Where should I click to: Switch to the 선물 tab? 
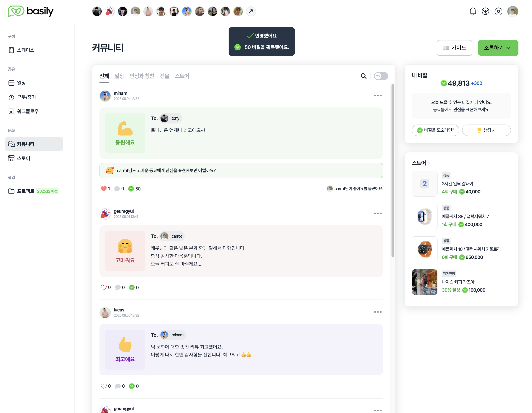pyautogui.click(x=164, y=76)
